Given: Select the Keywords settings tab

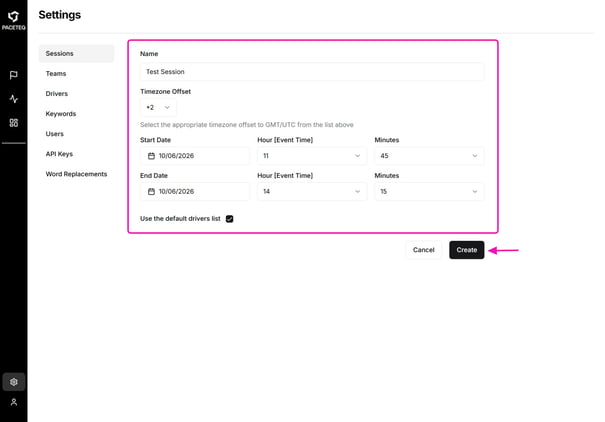Looking at the screenshot, I should point(76,113).
